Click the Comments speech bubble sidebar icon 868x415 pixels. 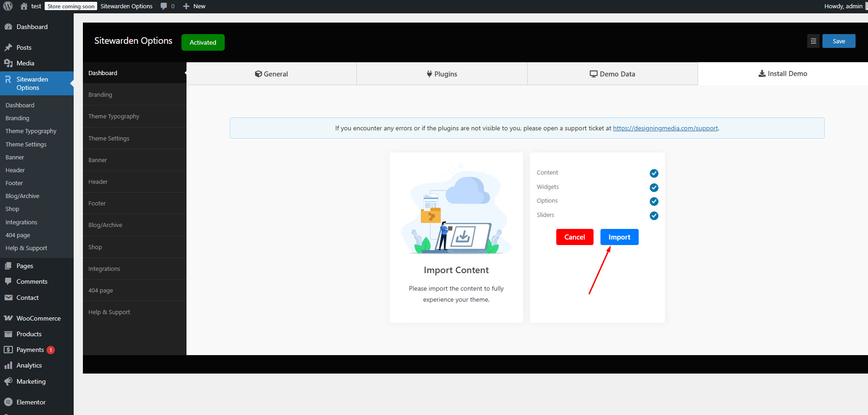[8, 281]
